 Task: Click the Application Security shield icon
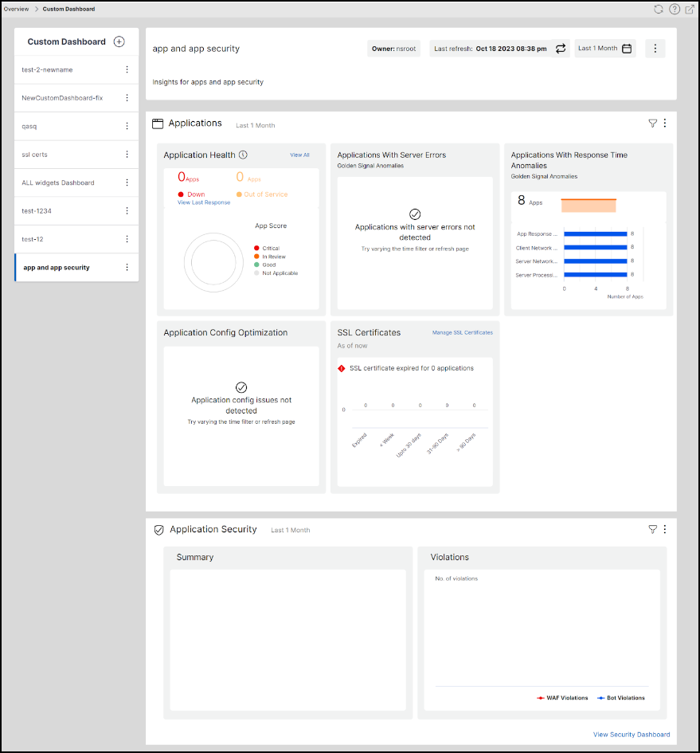(x=159, y=530)
